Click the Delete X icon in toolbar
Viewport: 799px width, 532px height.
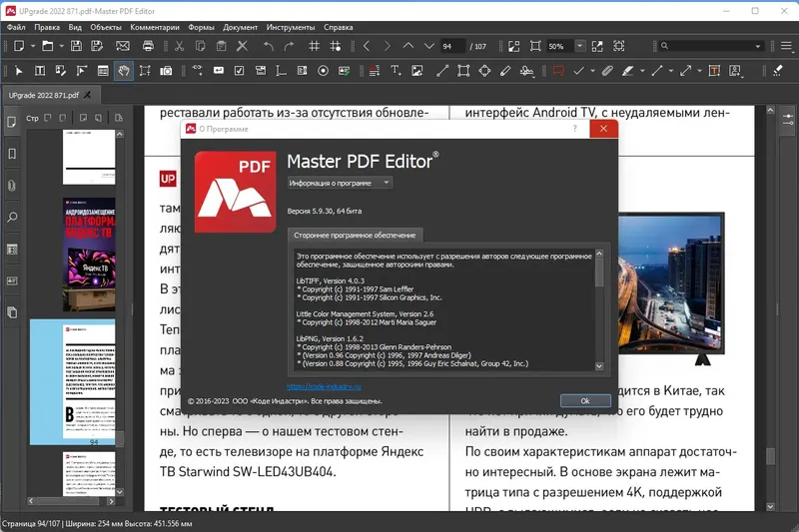point(242,46)
